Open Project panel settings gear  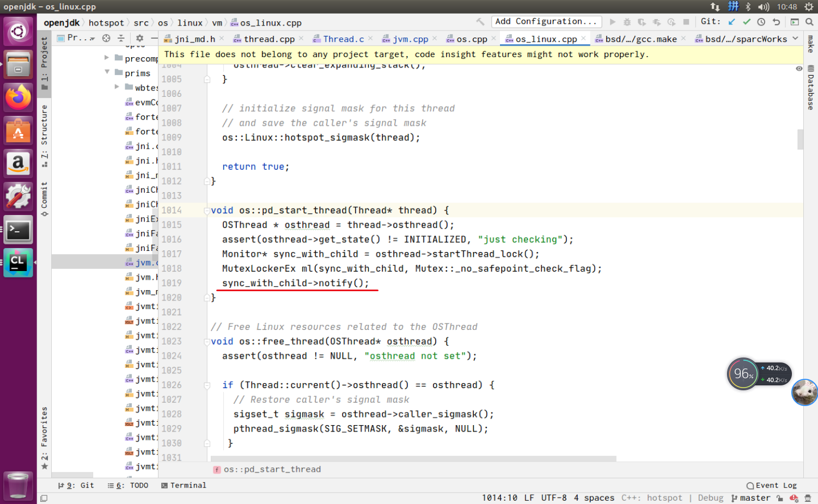tap(139, 38)
